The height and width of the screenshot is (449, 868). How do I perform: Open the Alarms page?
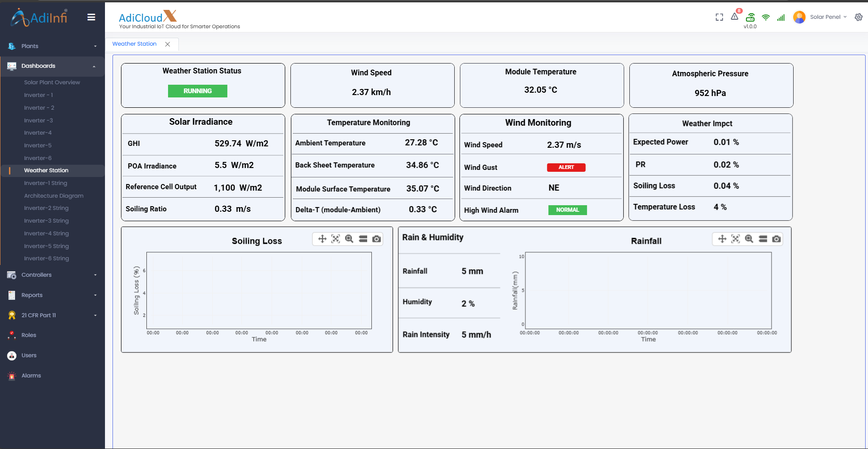click(31, 376)
